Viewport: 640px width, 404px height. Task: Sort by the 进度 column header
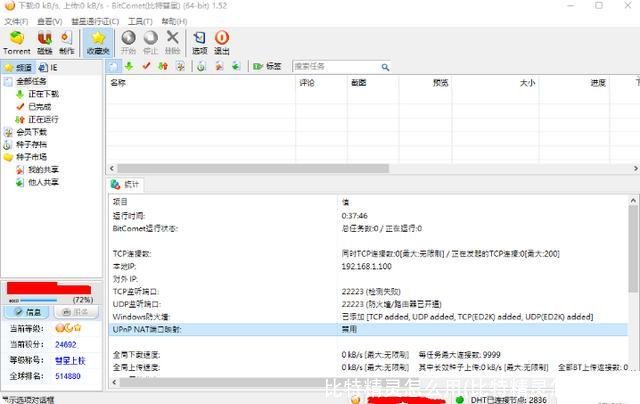(x=574, y=83)
